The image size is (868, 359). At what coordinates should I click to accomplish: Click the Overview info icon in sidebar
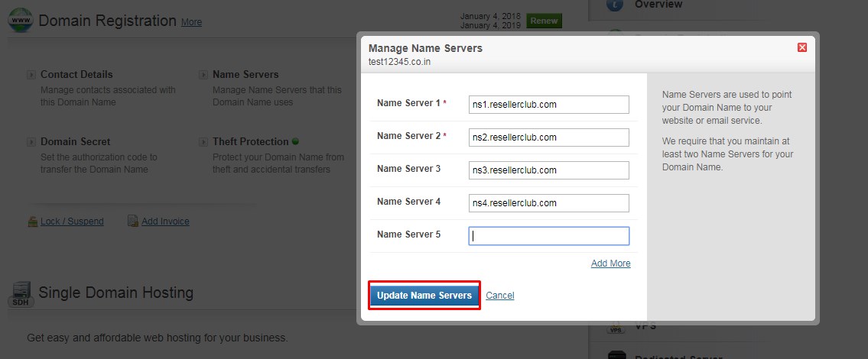coord(615,5)
